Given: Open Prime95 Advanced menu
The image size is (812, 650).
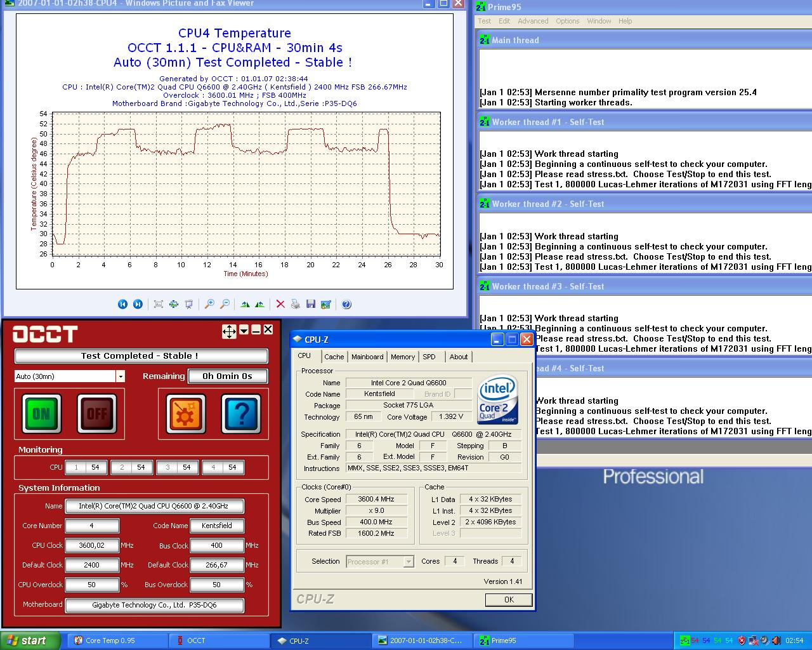Looking at the screenshot, I should [533, 21].
